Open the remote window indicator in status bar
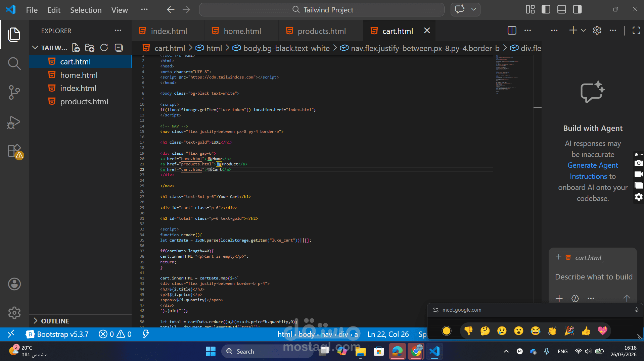644x361 pixels. [11, 334]
